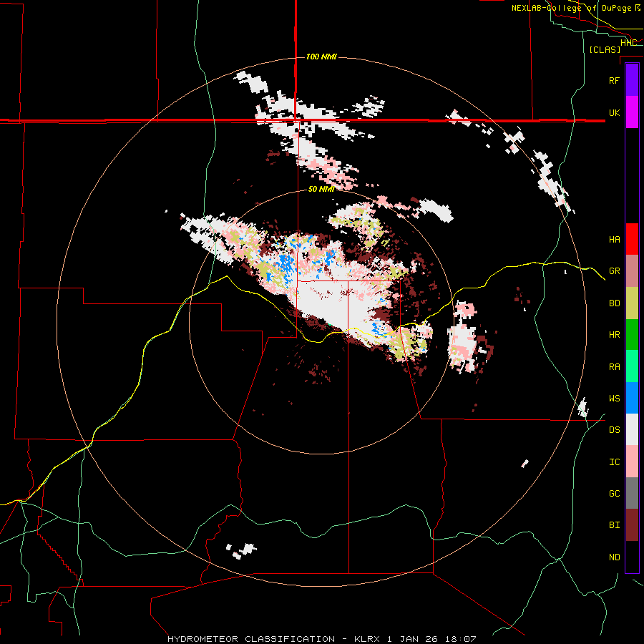Pick the blue WS legend swatch
The image size is (644, 644).
[x=632, y=398]
